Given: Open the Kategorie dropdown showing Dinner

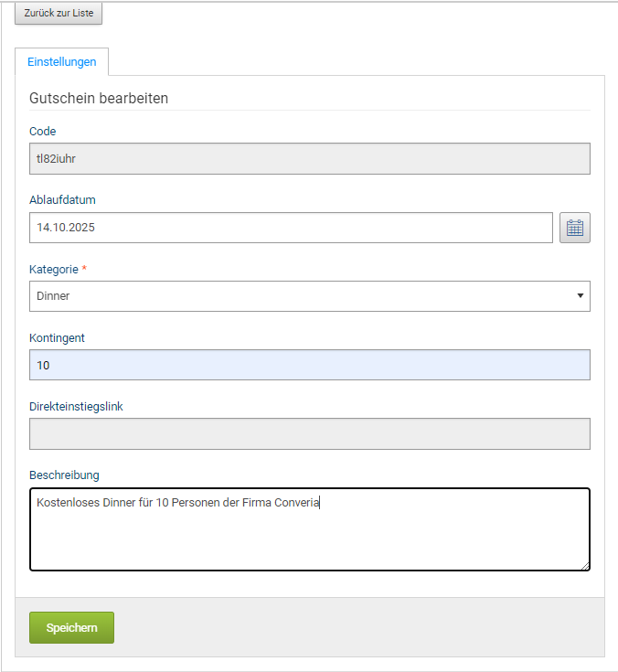Looking at the screenshot, I should click(x=309, y=296).
